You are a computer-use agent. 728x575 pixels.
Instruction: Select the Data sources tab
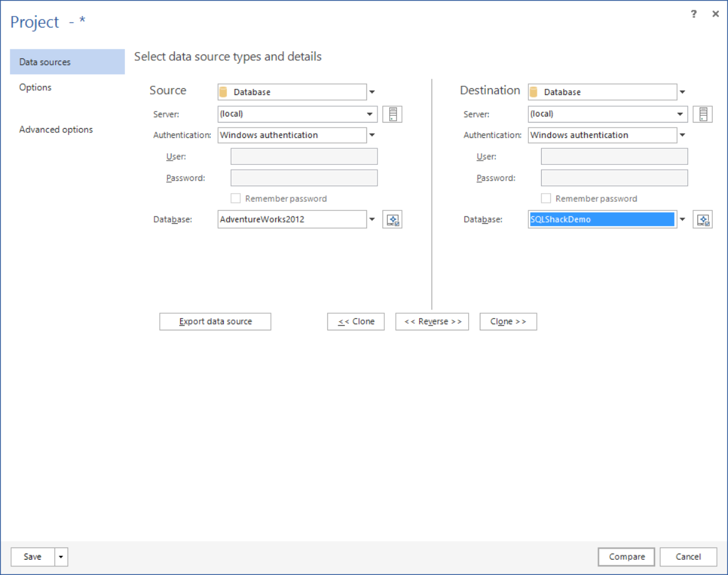[x=45, y=62]
